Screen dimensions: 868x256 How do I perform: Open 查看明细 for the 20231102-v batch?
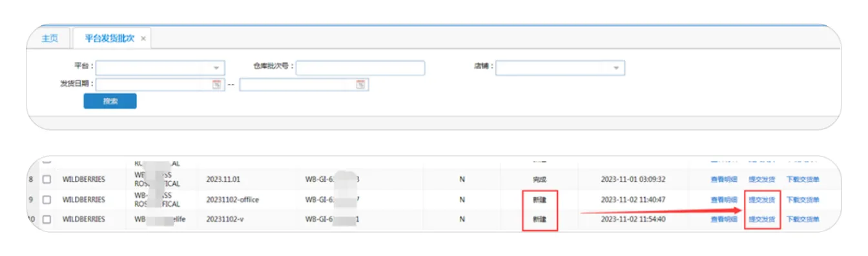(x=723, y=220)
